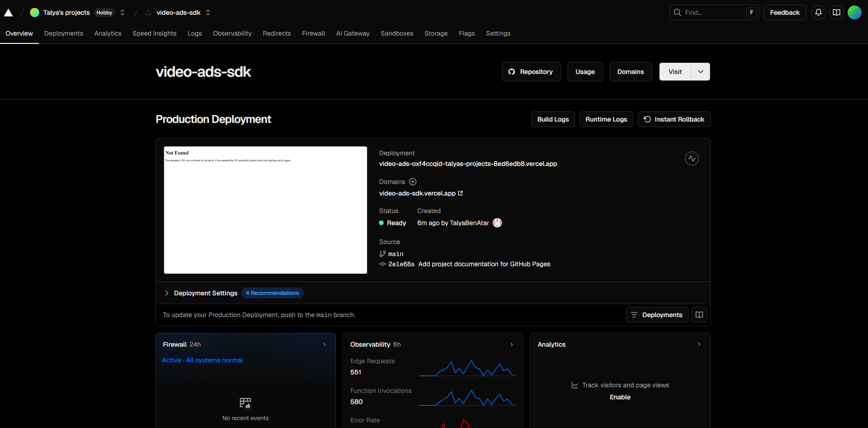Go to the Speed Insights tab
Screen dimensions: 868x428
[x=154, y=33]
